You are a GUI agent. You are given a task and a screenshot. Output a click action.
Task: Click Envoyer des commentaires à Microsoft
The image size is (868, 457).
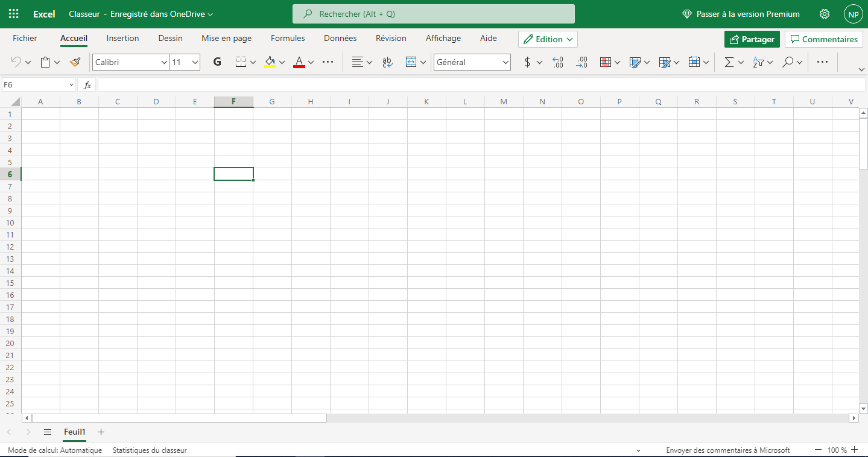pos(728,450)
